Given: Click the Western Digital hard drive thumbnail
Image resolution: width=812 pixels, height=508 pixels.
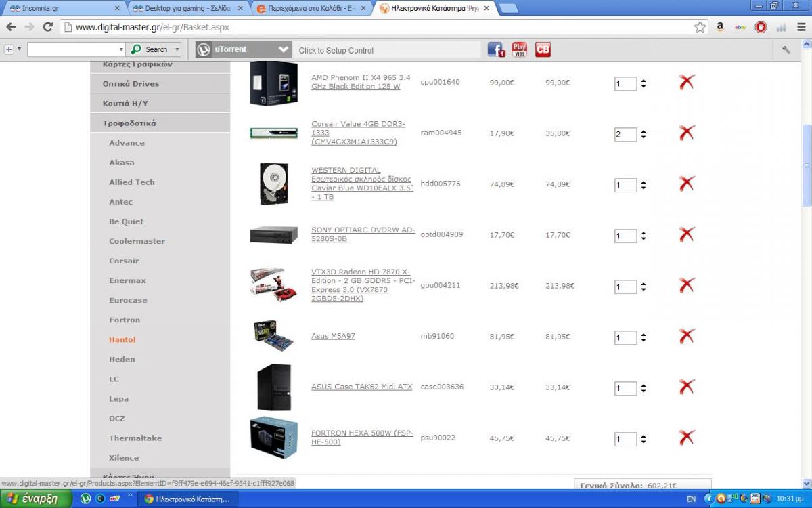Looking at the screenshot, I should 273,184.
